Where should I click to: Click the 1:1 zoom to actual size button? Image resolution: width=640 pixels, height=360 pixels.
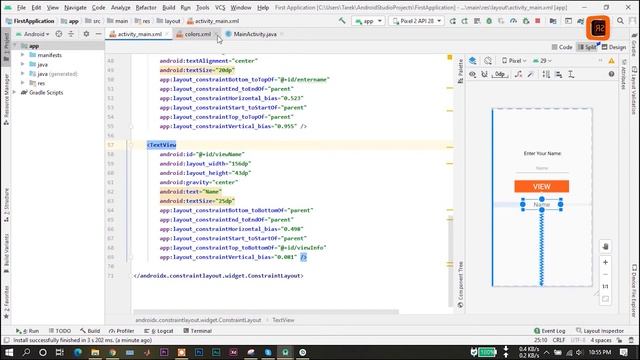pyautogui.click(x=605, y=287)
